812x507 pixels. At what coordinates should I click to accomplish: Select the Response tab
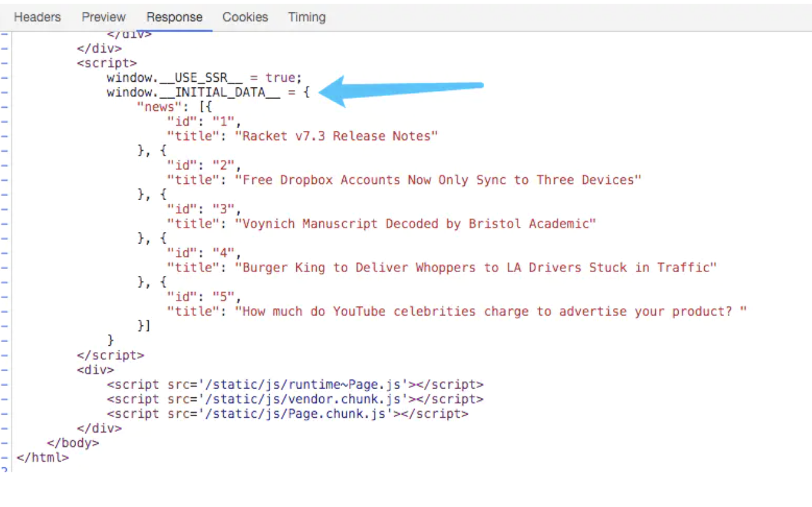pyautogui.click(x=174, y=17)
